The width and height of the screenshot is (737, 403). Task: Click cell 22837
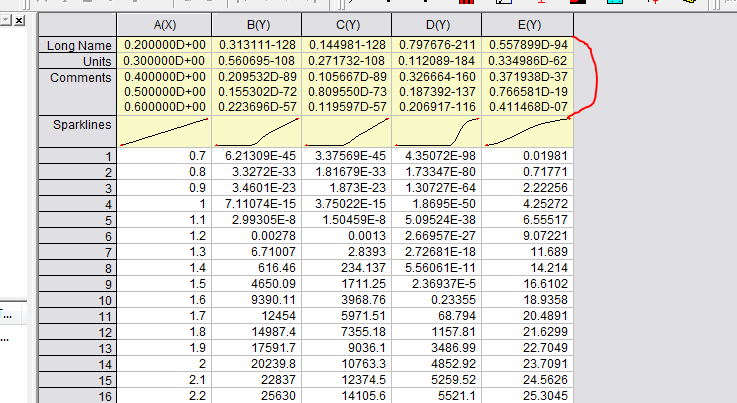[x=257, y=380]
